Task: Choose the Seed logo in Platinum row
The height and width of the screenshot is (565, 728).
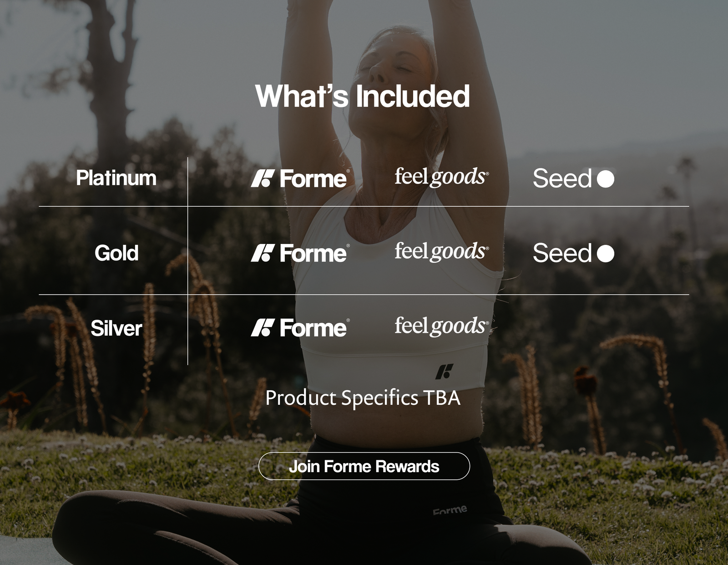Action: click(x=573, y=178)
